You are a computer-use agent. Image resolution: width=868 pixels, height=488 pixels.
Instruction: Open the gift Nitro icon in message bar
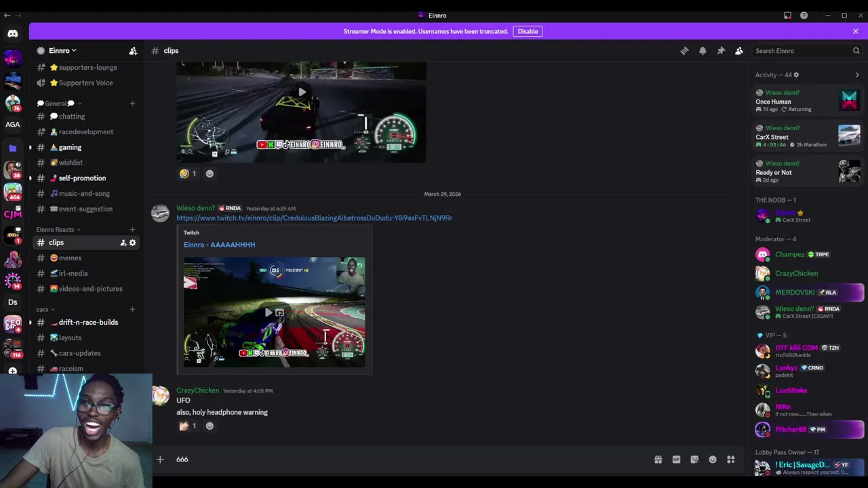658,460
